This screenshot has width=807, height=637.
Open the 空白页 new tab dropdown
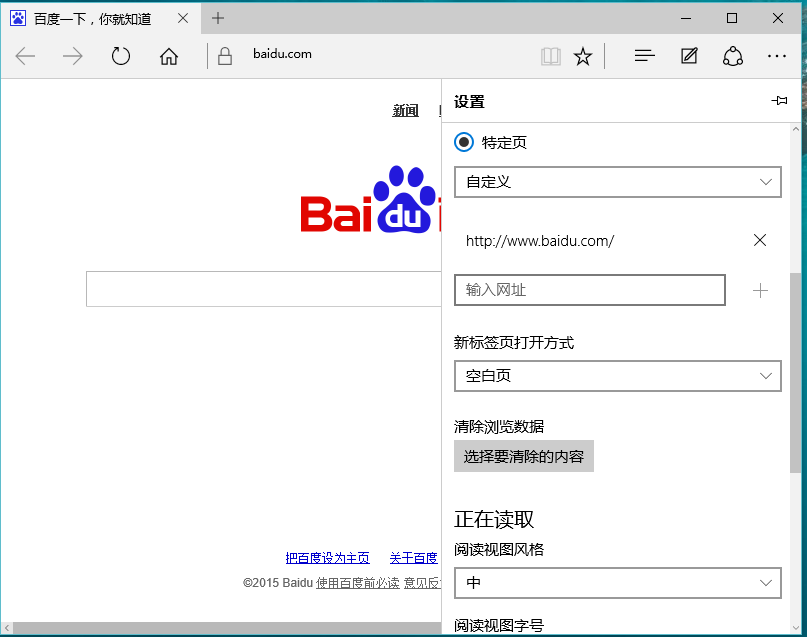[617, 376]
